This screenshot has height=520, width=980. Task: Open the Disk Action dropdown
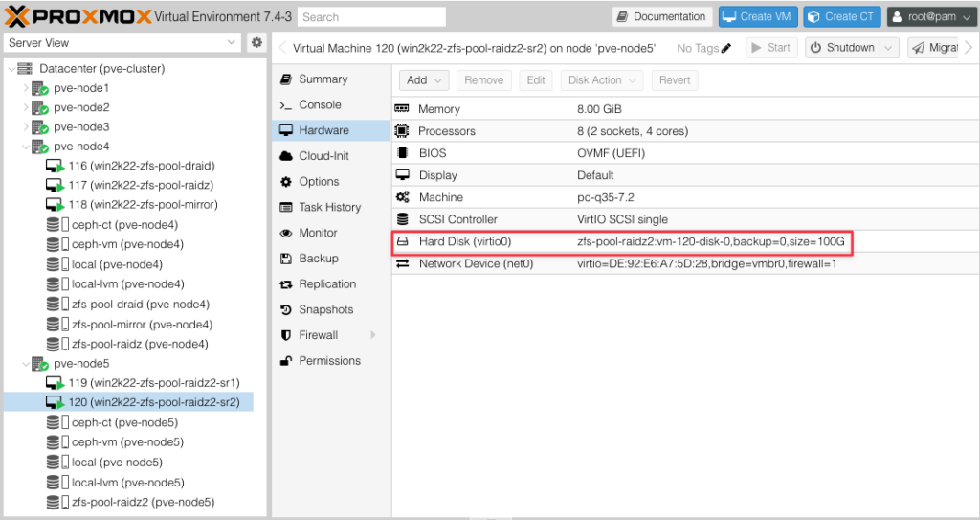tap(602, 80)
